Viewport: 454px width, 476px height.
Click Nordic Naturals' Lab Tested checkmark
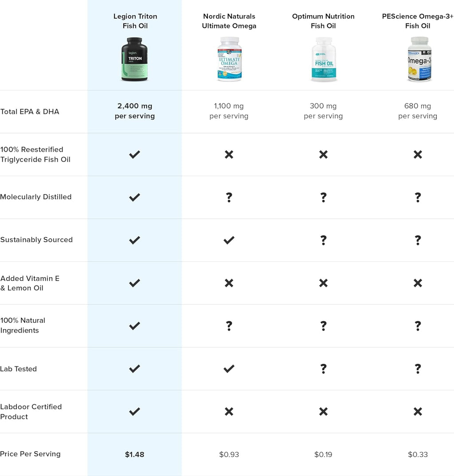(x=229, y=369)
